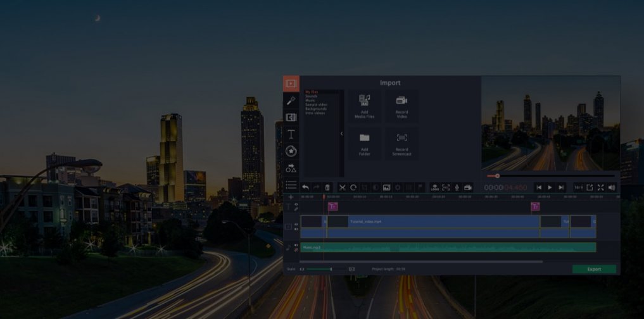Select Sample video in the import list
The height and width of the screenshot is (319, 644).
click(x=316, y=104)
